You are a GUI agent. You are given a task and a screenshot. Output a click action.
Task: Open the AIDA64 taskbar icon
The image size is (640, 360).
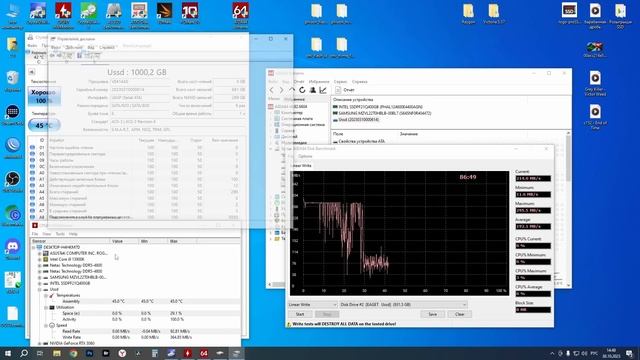tap(204, 353)
